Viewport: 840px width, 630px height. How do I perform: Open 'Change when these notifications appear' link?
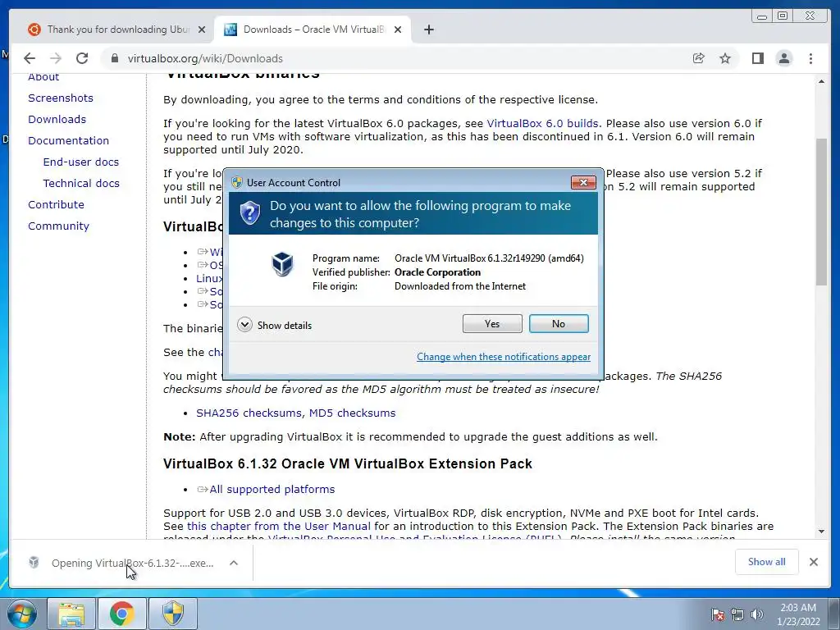(x=504, y=357)
